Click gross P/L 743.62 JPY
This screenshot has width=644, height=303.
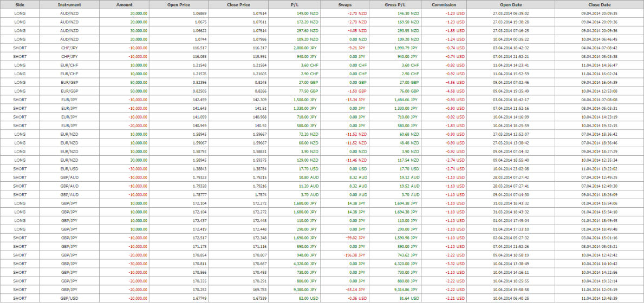click(408, 255)
